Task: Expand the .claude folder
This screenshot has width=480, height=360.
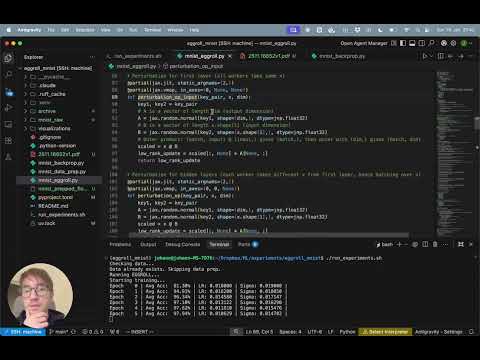Action: [59, 86]
